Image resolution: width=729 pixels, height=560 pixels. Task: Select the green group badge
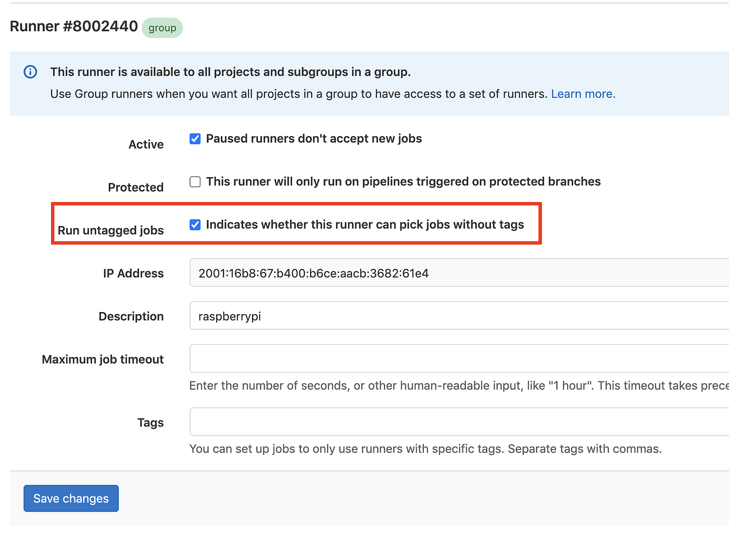pos(162,28)
